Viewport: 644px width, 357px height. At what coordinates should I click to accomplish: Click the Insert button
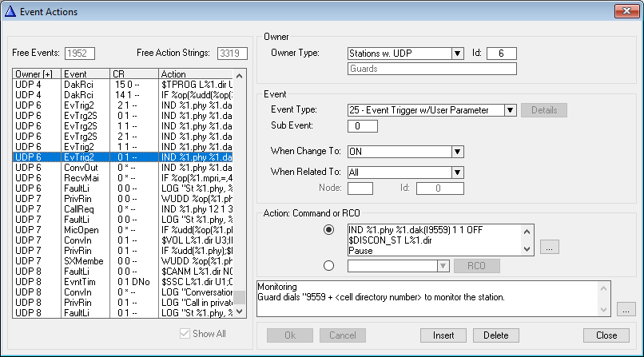(x=443, y=335)
